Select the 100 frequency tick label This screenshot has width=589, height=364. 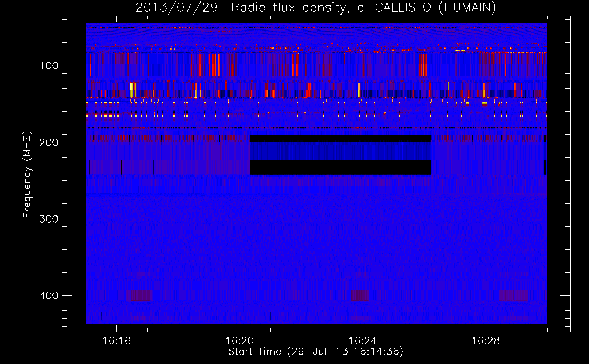(49, 66)
